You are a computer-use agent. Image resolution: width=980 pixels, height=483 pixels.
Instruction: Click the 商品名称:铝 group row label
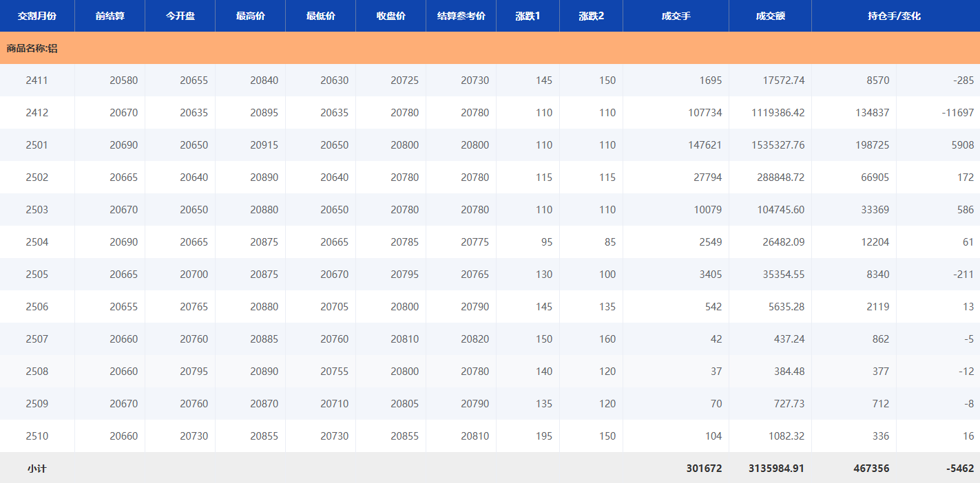[32, 48]
